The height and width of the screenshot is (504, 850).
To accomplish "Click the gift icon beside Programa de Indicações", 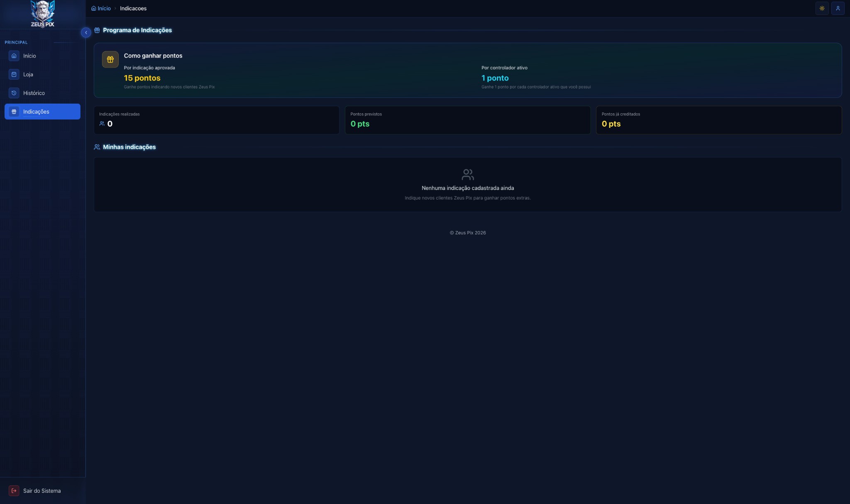I will (97, 30).
